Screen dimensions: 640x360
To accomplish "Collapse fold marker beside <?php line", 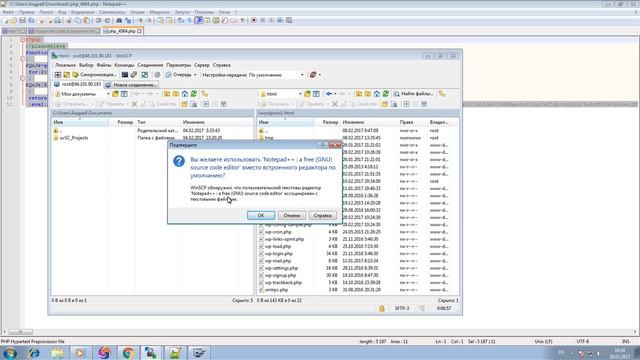I will (22, 40).
